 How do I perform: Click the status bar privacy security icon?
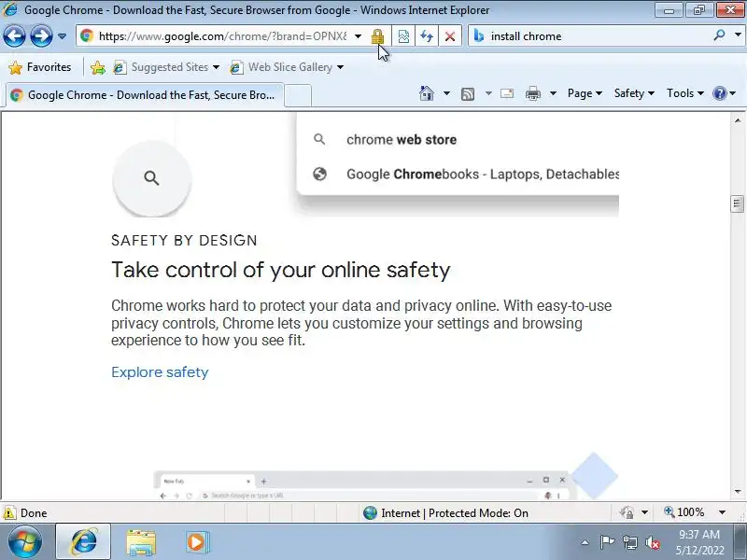pos(627,512)
